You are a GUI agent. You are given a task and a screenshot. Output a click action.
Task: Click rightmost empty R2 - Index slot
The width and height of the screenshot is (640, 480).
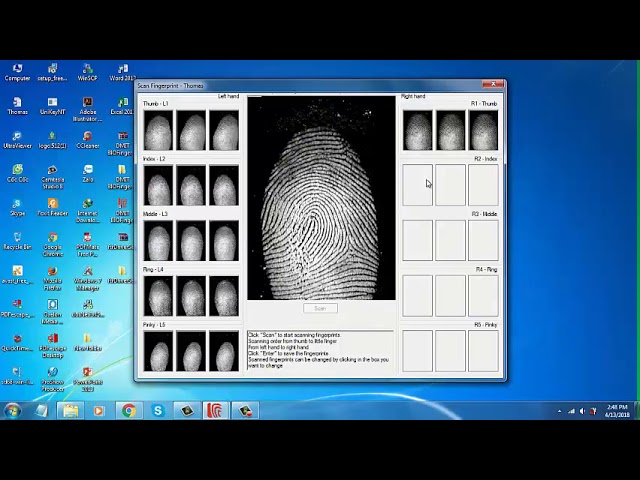tap(483, 185)
